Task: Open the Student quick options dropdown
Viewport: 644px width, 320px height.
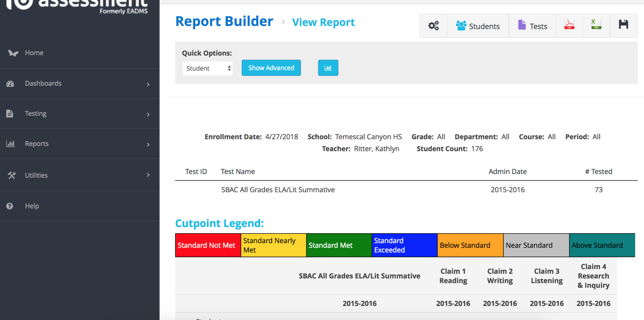Action: pos(208,69)
